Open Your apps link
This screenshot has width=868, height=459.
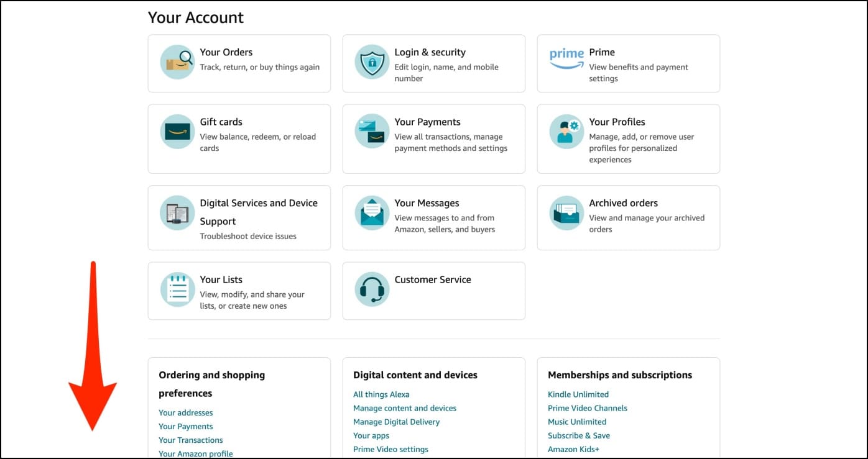coord(371,435)
